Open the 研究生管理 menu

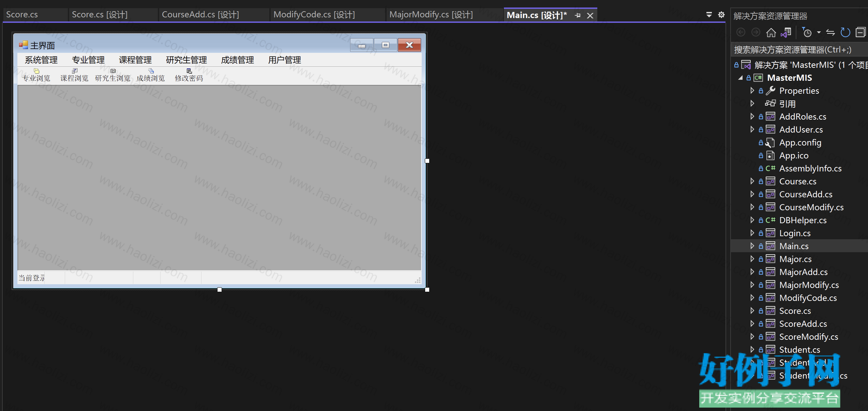[x=186, y=60]
